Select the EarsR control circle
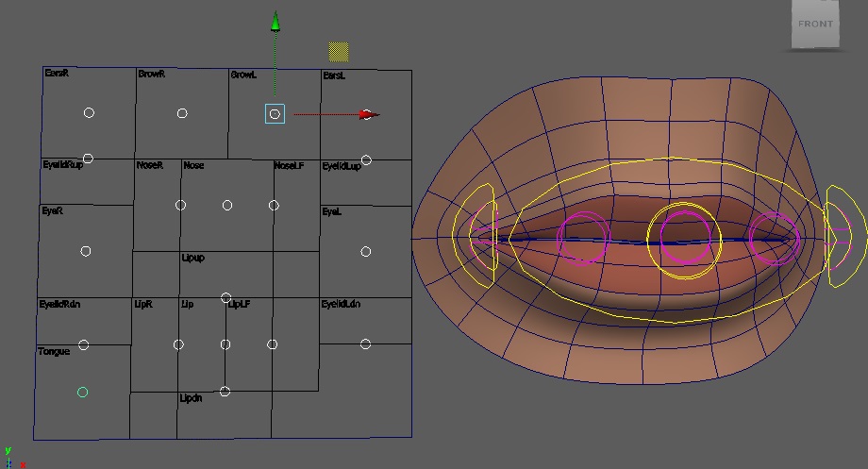 [89, 112]
